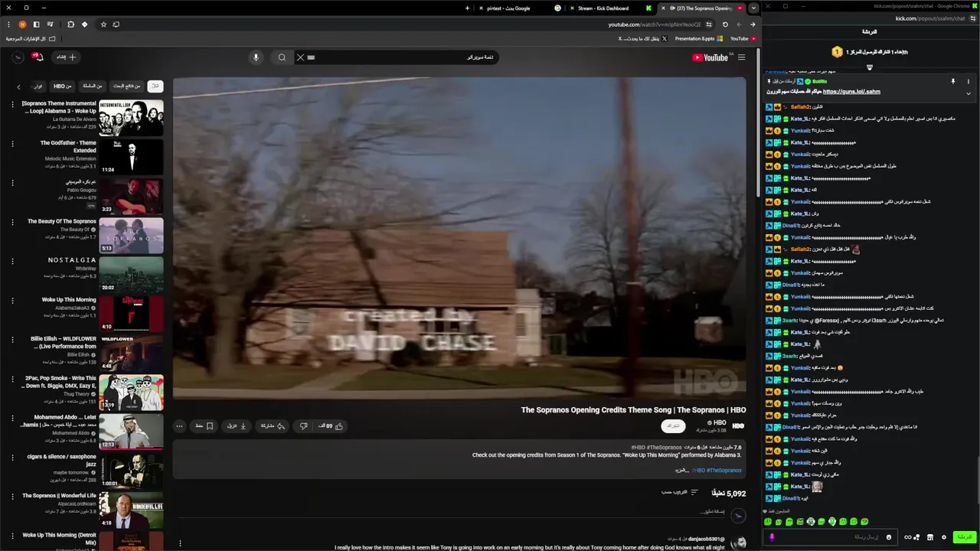Open the Mohammed Abdo Lelat Khamis video
The height and width of the screenshot is (551, 980).
131,432
